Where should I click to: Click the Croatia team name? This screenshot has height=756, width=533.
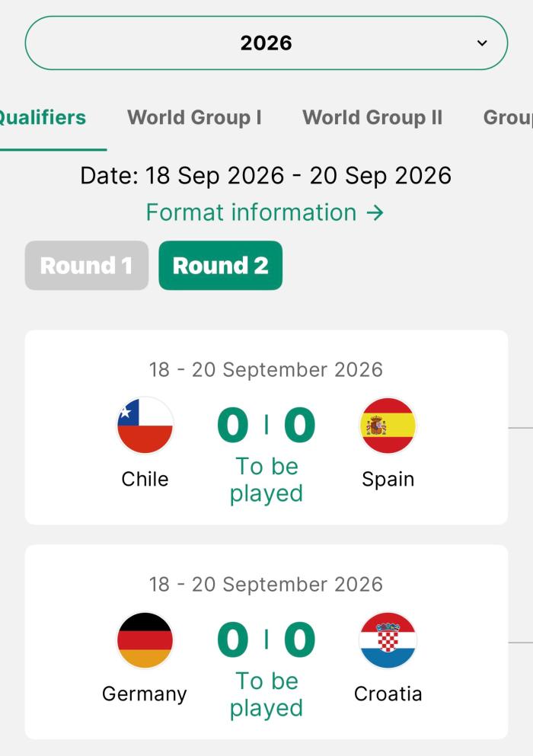[x=388, y=694]
